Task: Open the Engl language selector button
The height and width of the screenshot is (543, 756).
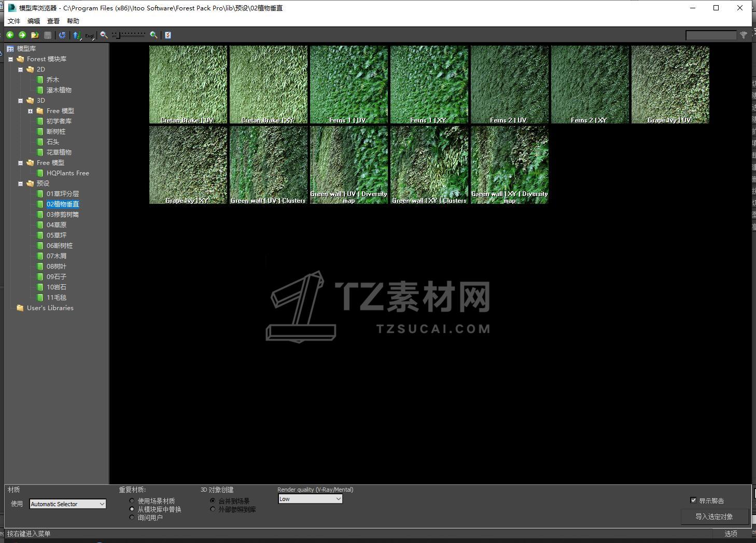Action: coord(90,35)
